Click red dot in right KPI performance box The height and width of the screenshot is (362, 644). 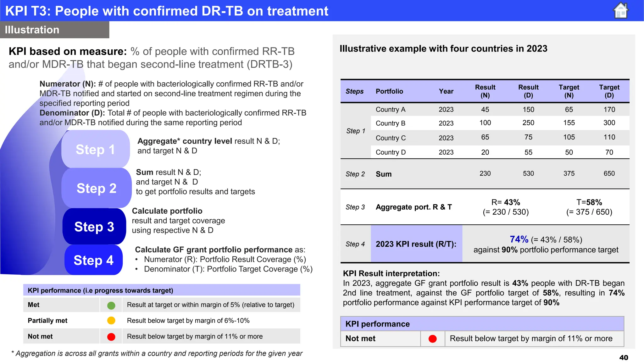(432, 339)
